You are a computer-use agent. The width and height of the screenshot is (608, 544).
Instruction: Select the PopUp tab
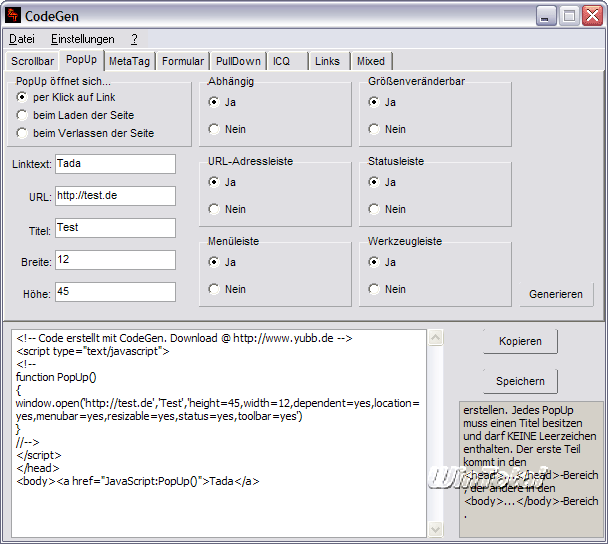(x=81, y=60)
